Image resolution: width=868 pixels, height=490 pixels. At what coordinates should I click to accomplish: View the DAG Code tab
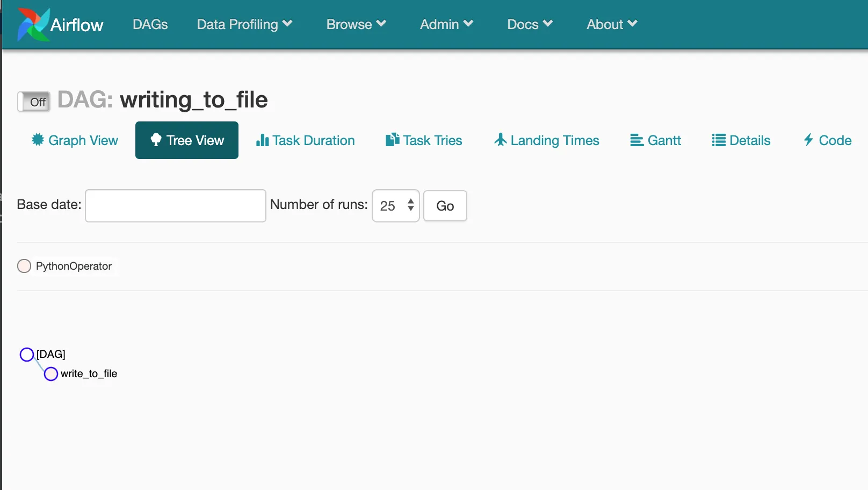point(827,140)
